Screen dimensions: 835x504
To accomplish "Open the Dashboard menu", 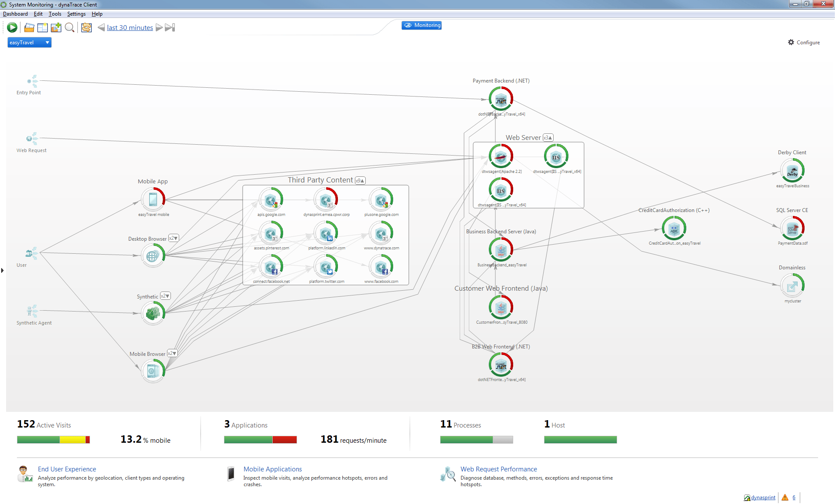I will (15, 14).
